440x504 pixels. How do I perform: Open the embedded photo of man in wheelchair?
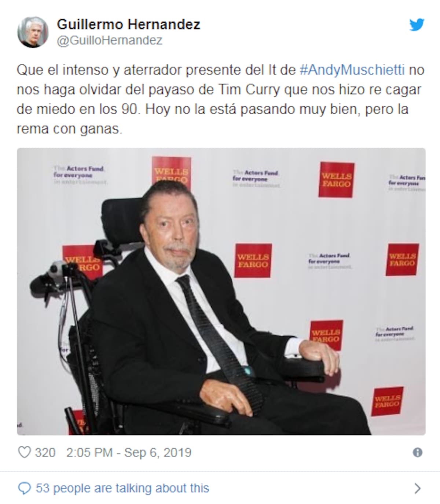(x=221, y=291)
